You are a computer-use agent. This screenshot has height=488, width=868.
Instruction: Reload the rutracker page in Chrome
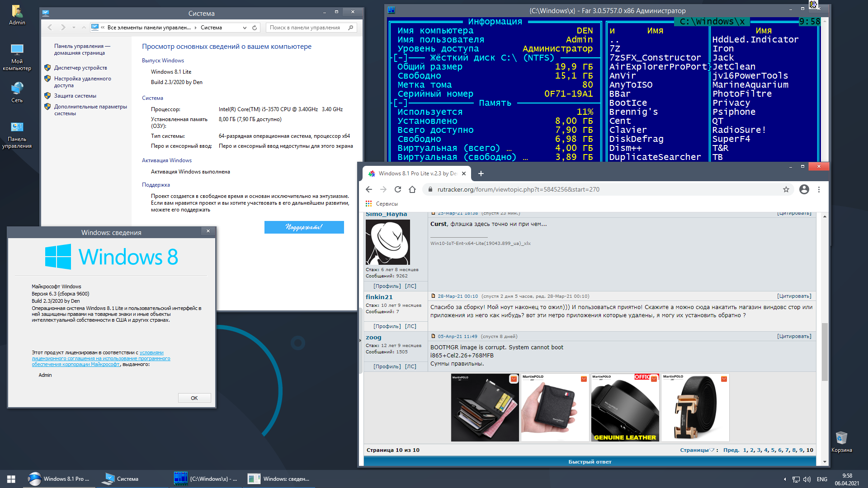tap(398, 189)
